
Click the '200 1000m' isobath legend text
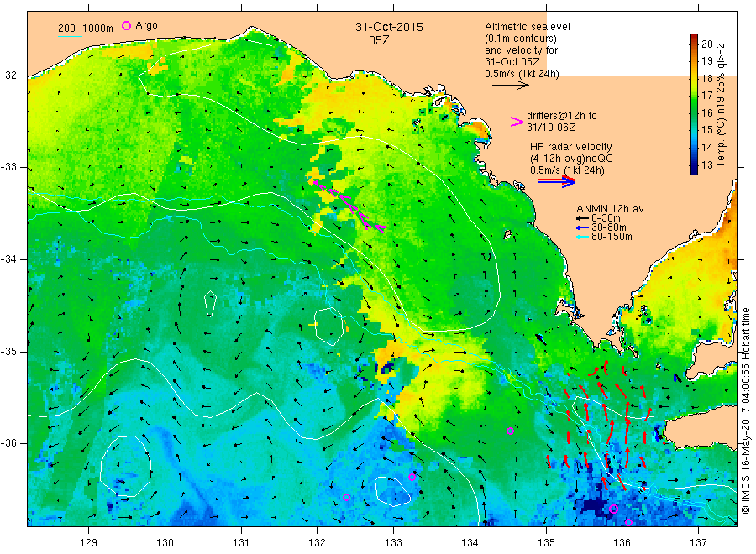(x=86, y=29)
